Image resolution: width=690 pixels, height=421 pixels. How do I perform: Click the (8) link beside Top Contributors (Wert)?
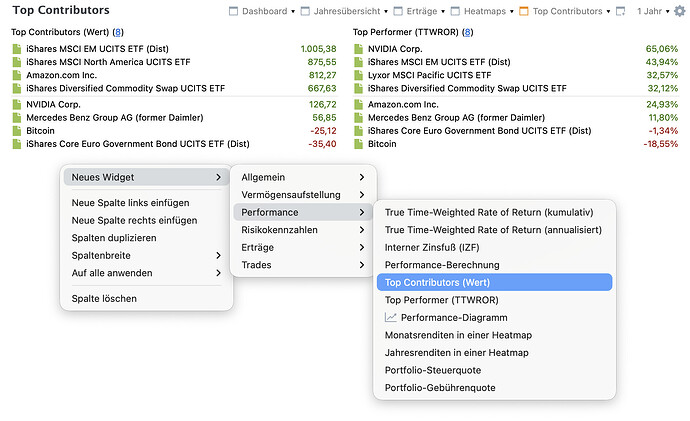(117, 31)
